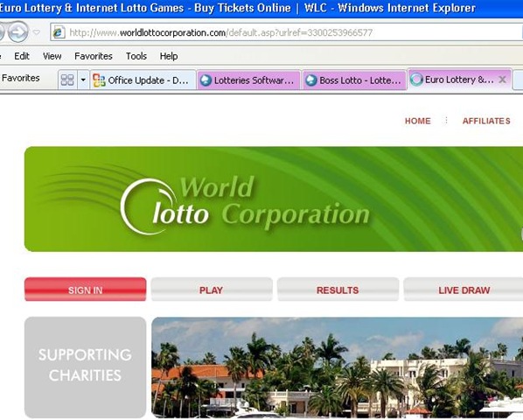Click the loading icon on Euro Lottery tab
This screenshot has height=420, width=523.
[x=416, y=80]
